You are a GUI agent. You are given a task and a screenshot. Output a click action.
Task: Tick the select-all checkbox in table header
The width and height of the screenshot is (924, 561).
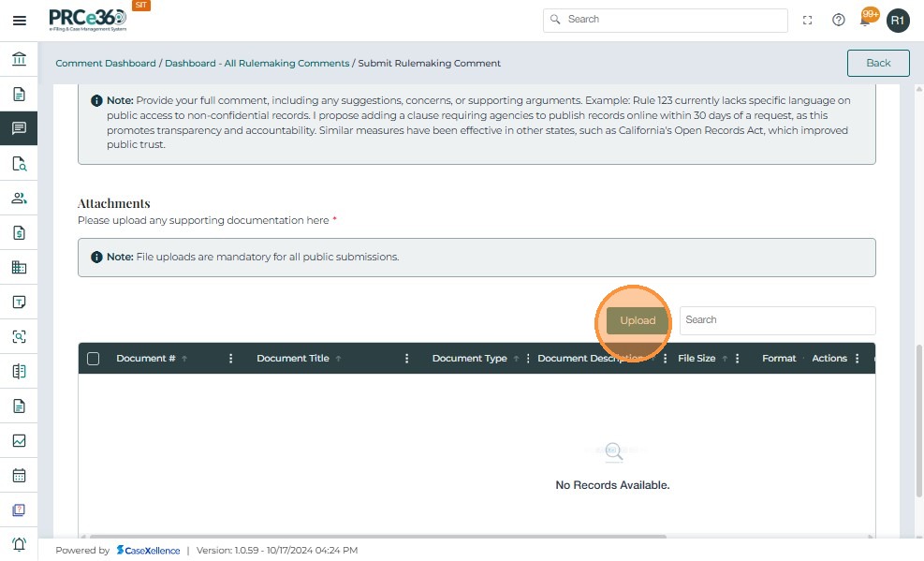(93, 359)
